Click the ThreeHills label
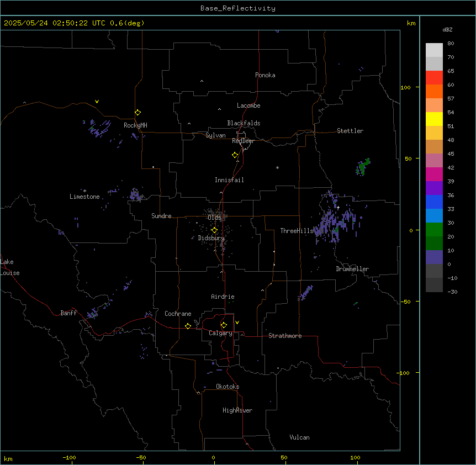 297,231
